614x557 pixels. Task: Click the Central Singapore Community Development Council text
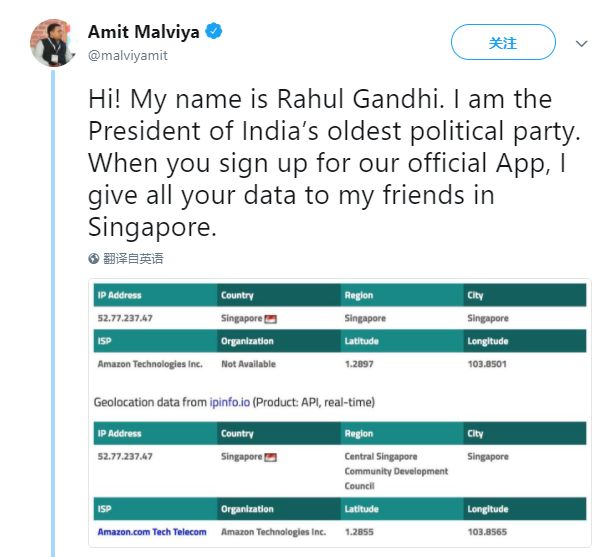click(396, 471)
